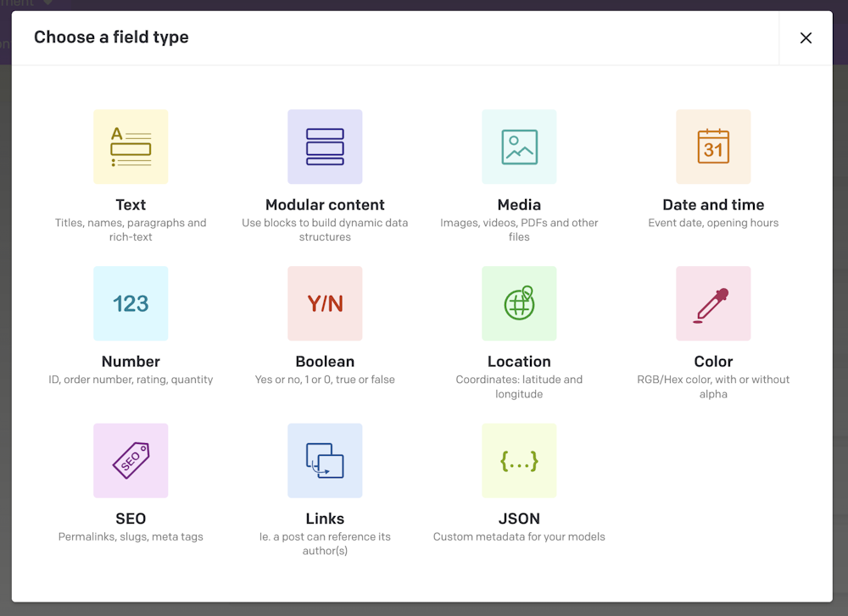Viewport: 848px width, 616px height.
Task: Pick the Location globe icon
Action: coord(519,303)
